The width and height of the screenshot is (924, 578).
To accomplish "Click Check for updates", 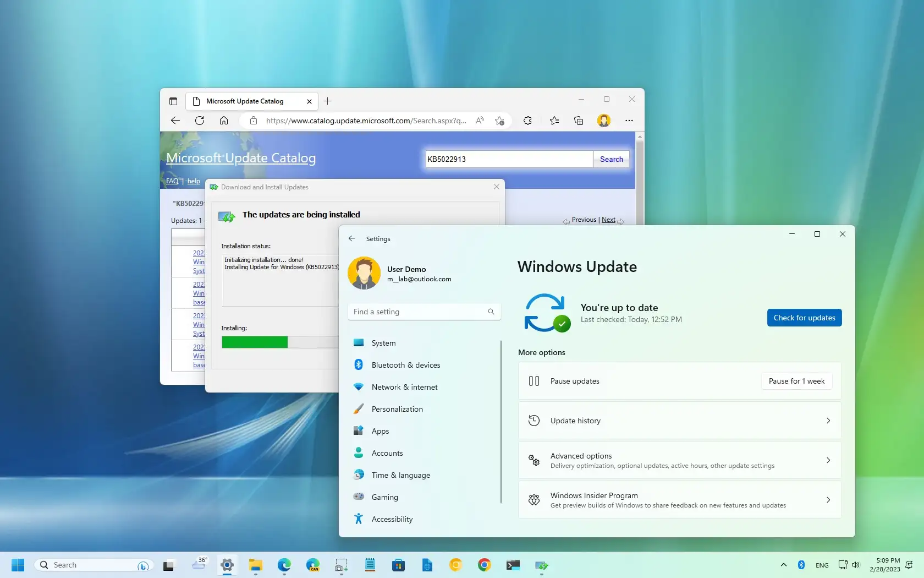I will tap(804, 318).
